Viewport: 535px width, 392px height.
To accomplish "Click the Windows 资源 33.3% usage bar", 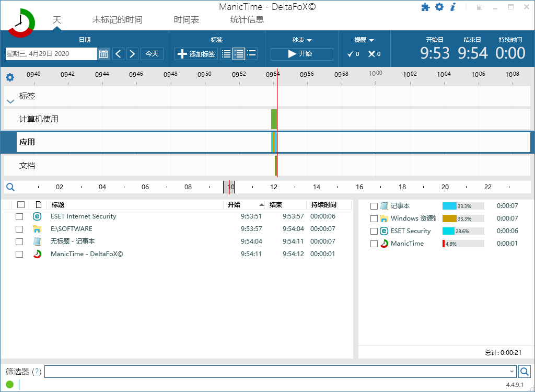I will pyautogui.click(x=463, y=218).
